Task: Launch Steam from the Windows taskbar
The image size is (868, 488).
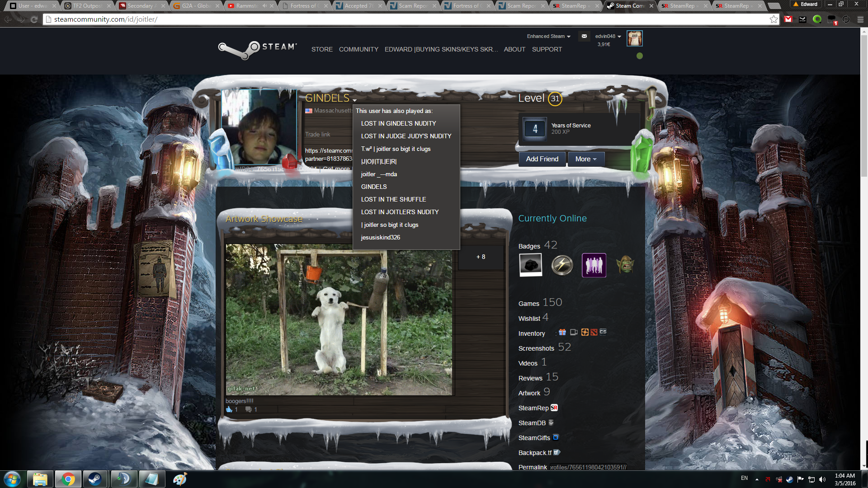Action: 95,479
